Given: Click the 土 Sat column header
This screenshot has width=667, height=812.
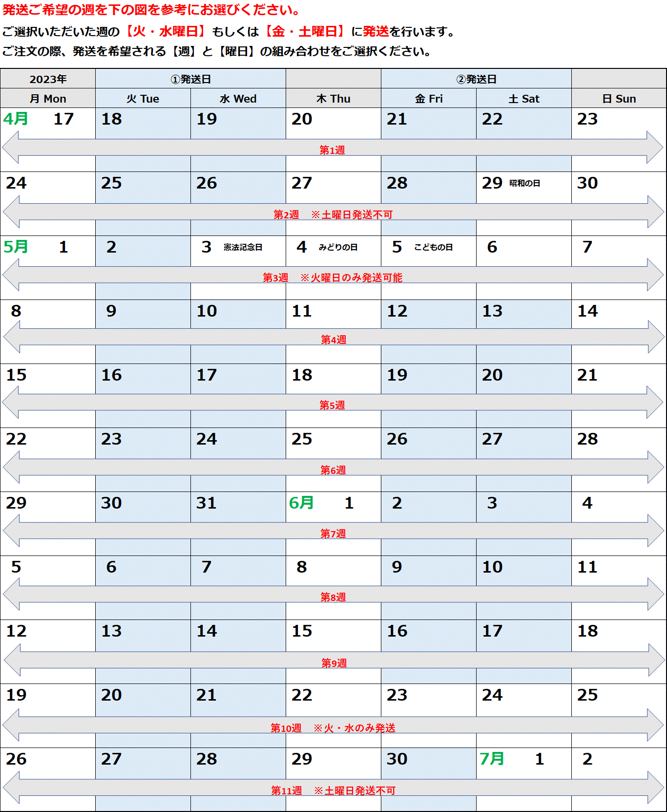Looking at the screenshot, I should (x=524, y=98).
